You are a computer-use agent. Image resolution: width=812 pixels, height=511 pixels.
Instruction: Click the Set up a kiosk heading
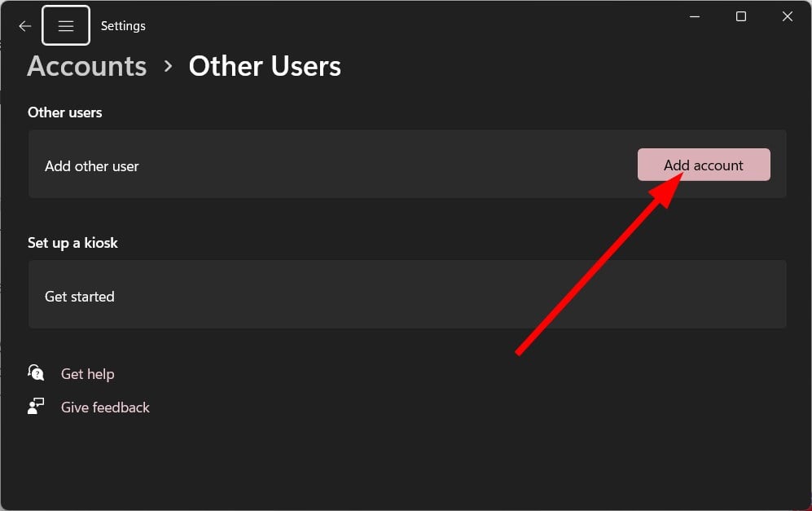click(x=72, y=243)
